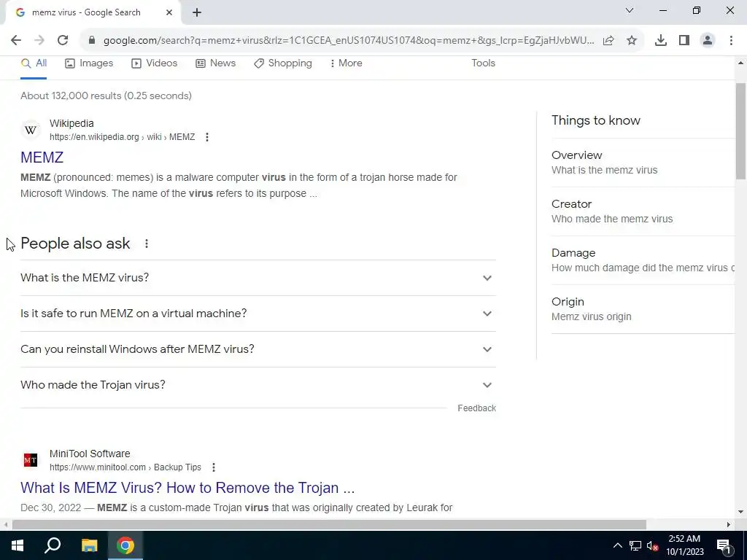The image size is (747, 560).
Task: Expand 'Can you reinstall Windows after MEMZ virus?'
Action: point(258,349)
